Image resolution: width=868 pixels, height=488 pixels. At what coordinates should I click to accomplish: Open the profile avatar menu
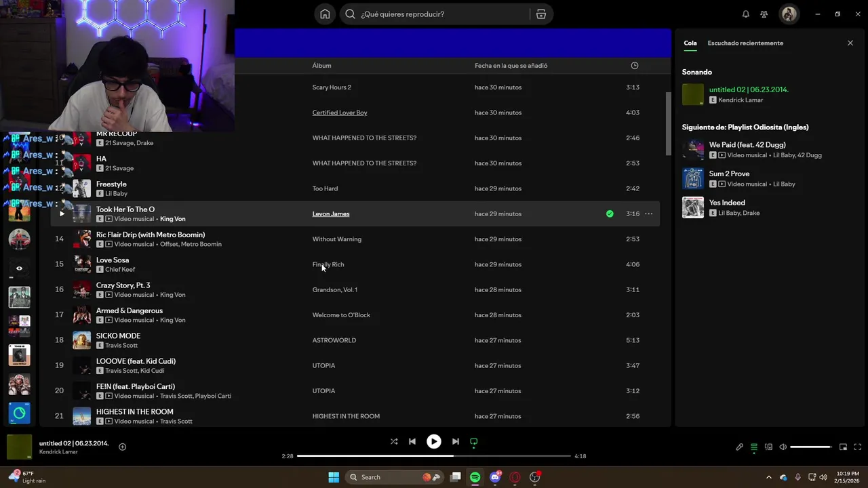(789, 14)
